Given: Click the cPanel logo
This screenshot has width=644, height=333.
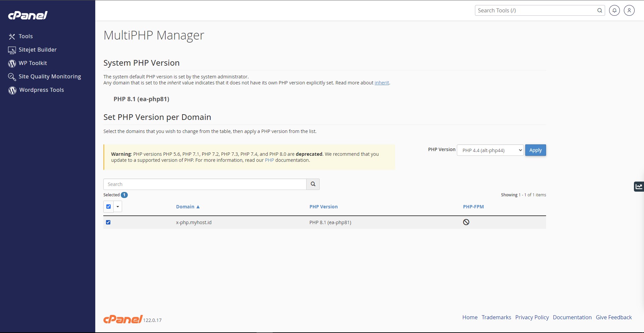Looking at the screenshot, I should pos(28,15).
